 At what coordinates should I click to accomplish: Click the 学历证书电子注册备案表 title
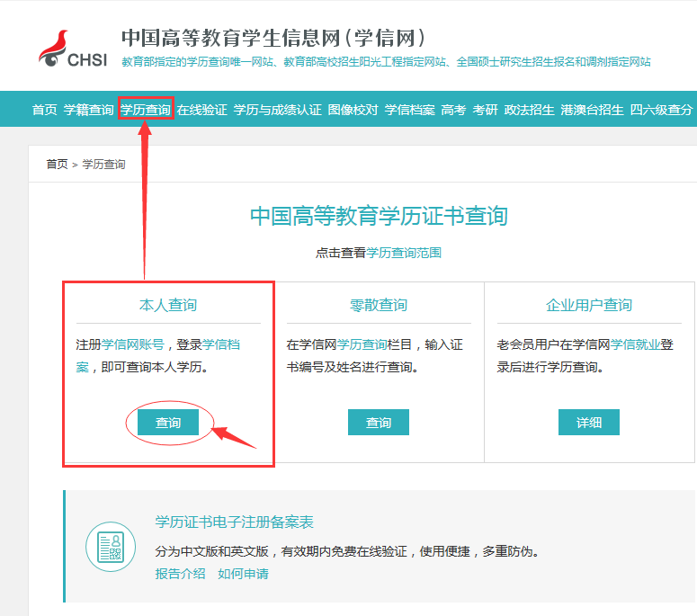click(x=234, y=522)
